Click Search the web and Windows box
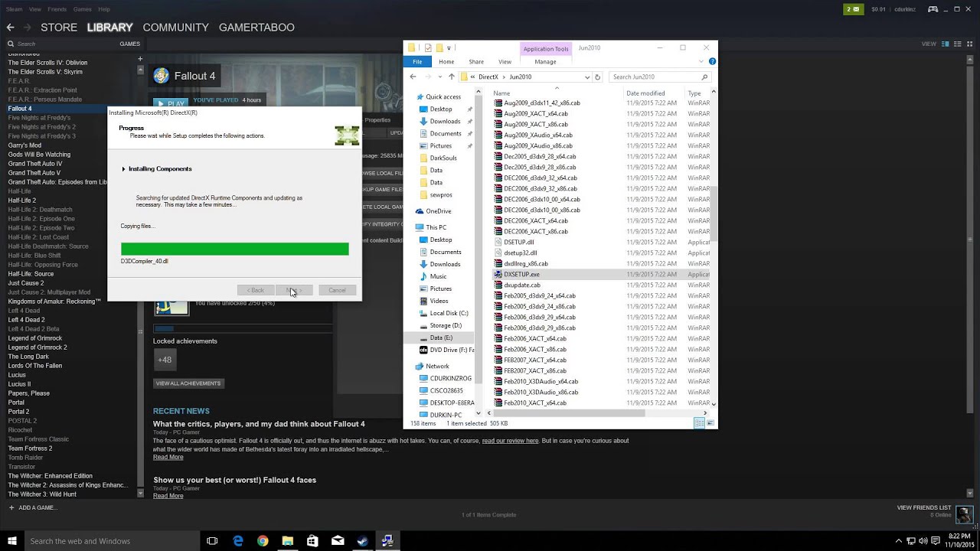Viewport: 980px width, 551px height. click(111, 541)
